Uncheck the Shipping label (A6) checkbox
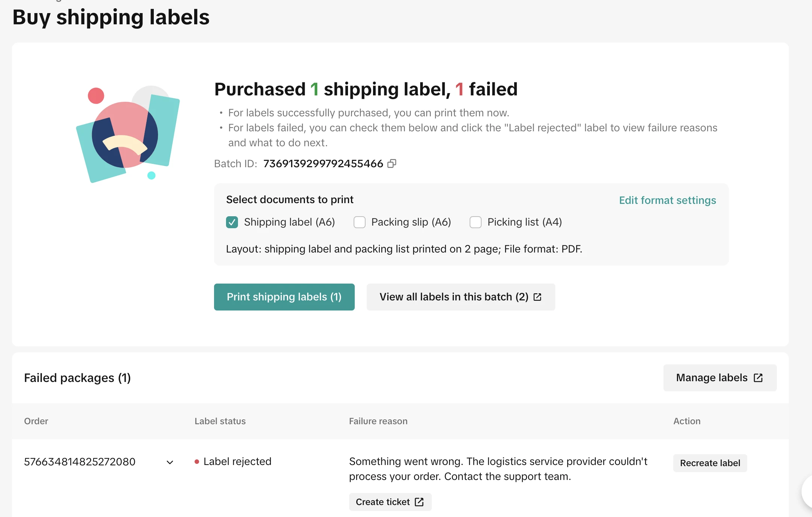 [232, 222]
